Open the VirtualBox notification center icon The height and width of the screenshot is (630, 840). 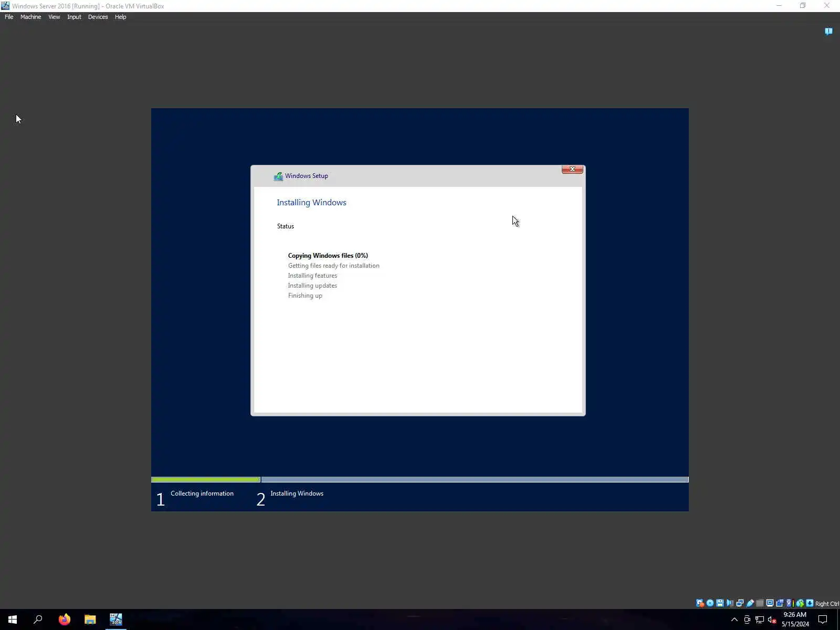point(828,31)
